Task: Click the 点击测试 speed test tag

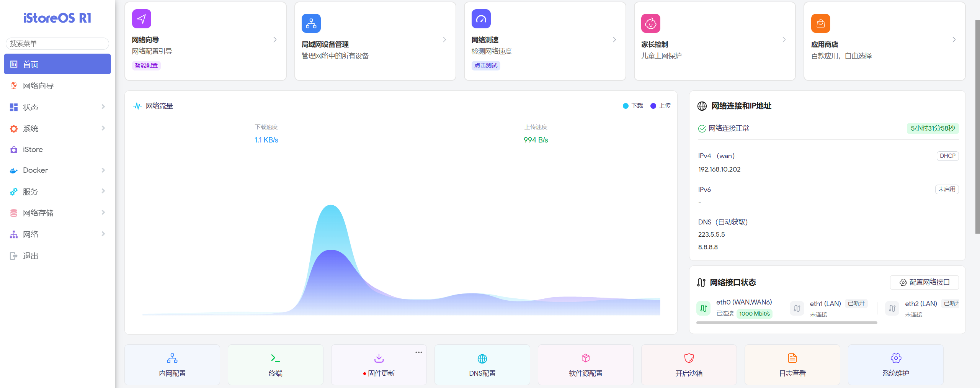Action: pyautogui.click(x=486, y=65)
